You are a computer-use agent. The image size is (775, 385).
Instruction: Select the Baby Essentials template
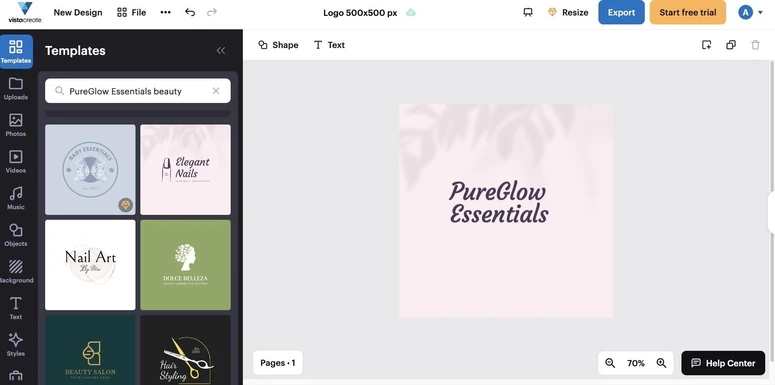click(90, 170)
